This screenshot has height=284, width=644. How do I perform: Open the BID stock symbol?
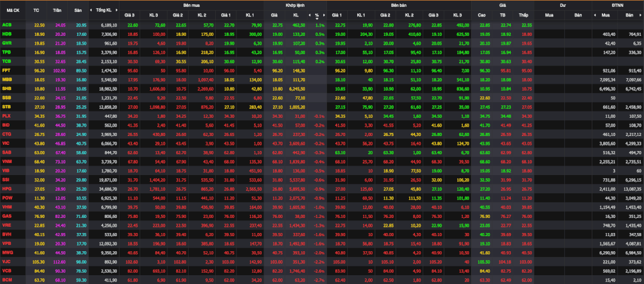pyautogui.click(x=6, y=125)
